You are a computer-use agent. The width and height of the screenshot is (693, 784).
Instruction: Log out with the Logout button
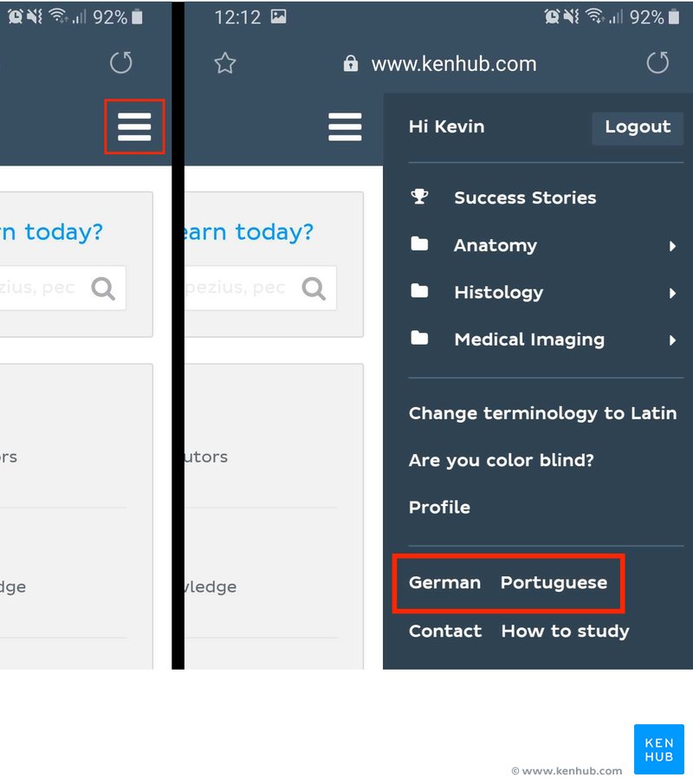pyautogui.click(x=638, y=127)
